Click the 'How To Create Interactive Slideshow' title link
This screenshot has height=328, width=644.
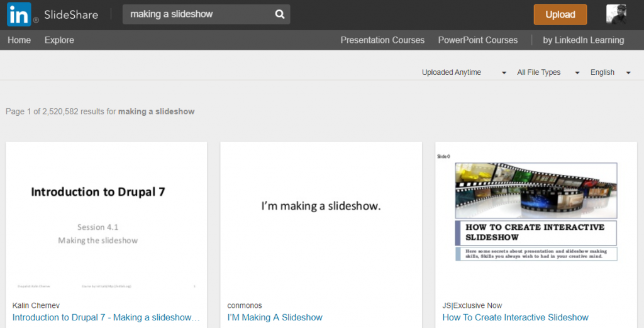(x=515, y=318)
